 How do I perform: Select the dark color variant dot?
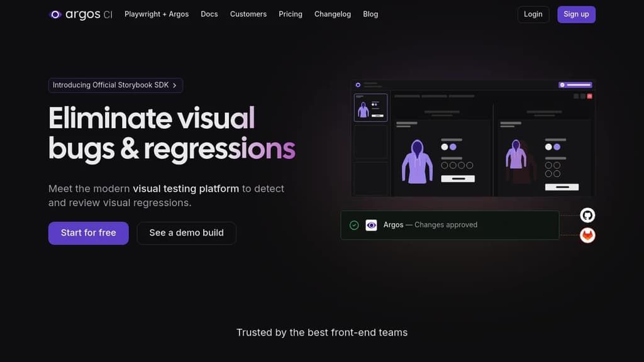tap(548, 146)
